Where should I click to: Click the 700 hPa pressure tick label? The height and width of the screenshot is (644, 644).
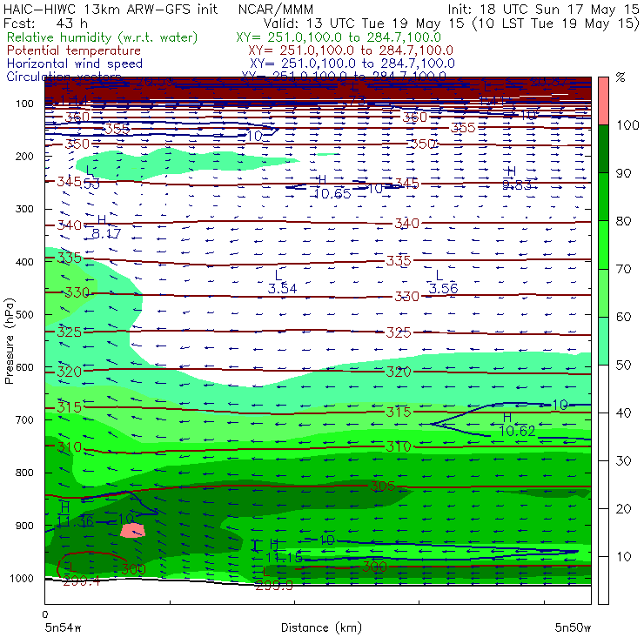click(x=24, y=420)
